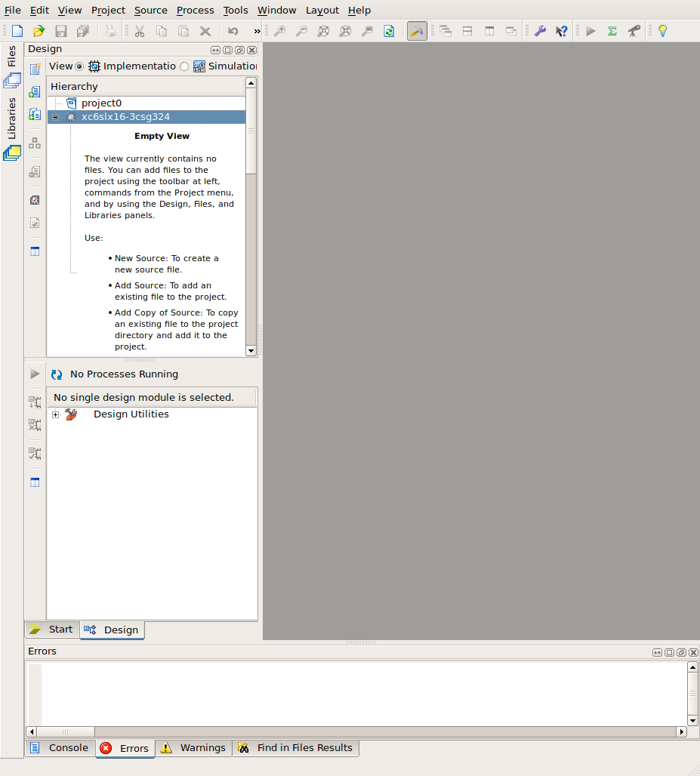700x776 pixels.
Task: Switch to the Console tab
Action: [60, 747]
